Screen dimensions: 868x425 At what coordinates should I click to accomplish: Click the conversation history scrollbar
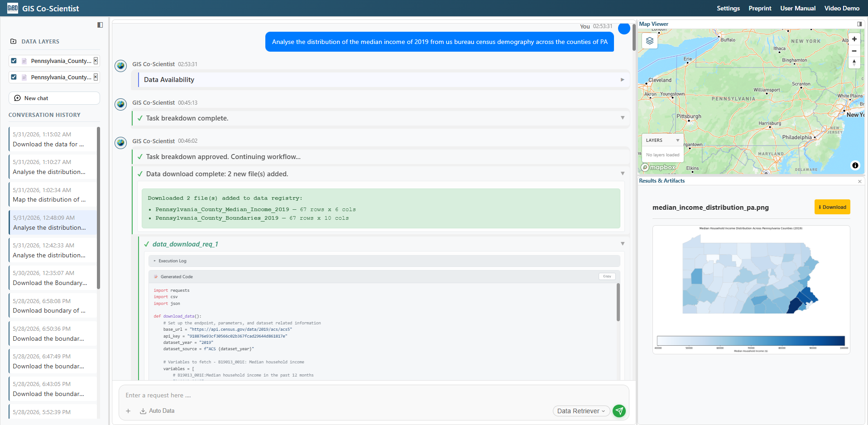[x=98, y=208]
